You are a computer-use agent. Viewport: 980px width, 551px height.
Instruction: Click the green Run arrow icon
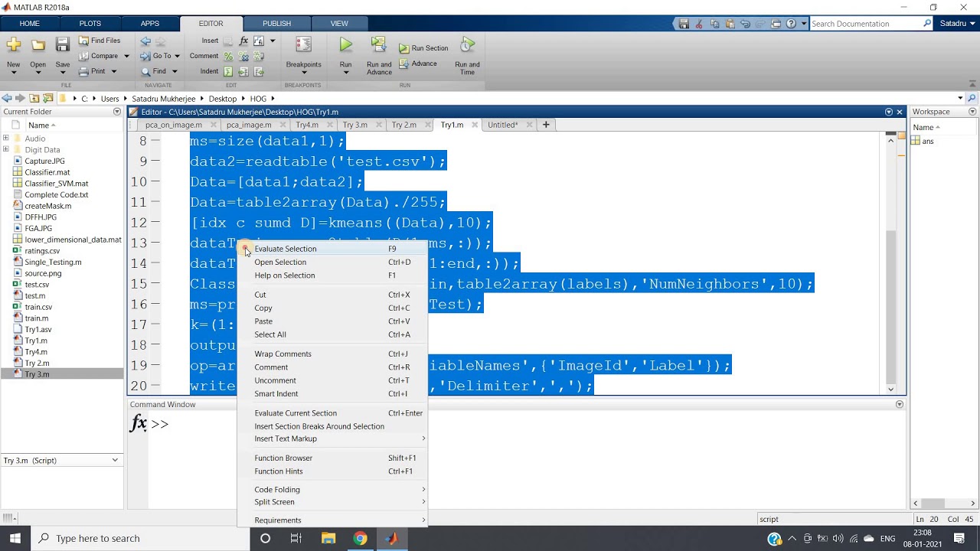tap(346, 46)
